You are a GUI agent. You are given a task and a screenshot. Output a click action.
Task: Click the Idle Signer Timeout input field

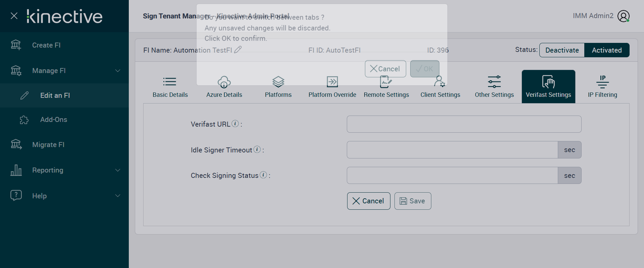[452, 150]
